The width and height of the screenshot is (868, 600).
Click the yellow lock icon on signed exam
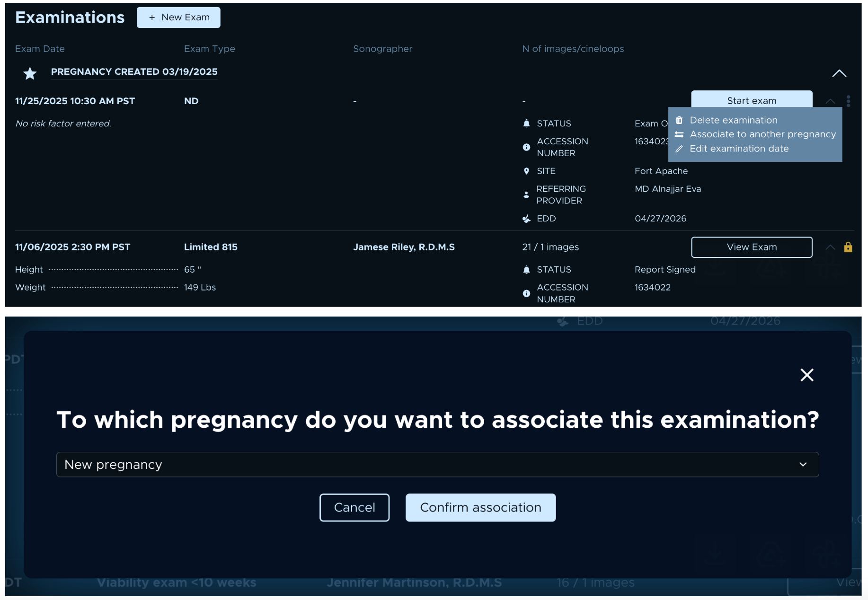(x=848, y=247)
